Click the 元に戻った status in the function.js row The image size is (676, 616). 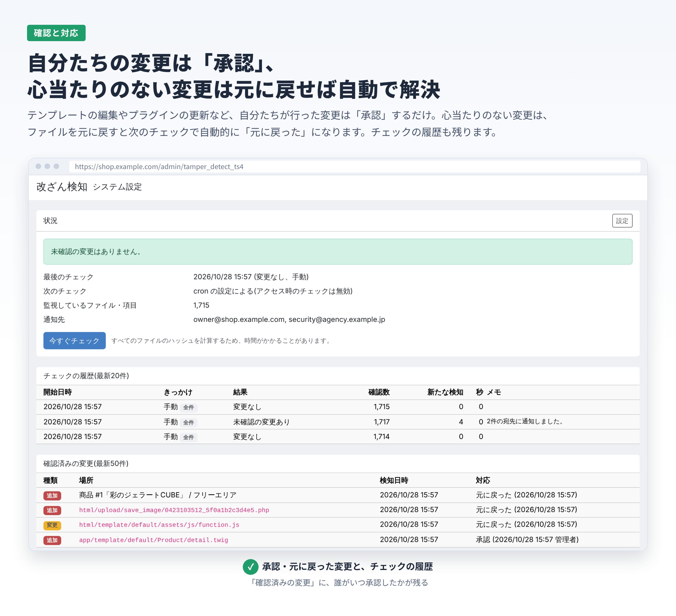526,524
